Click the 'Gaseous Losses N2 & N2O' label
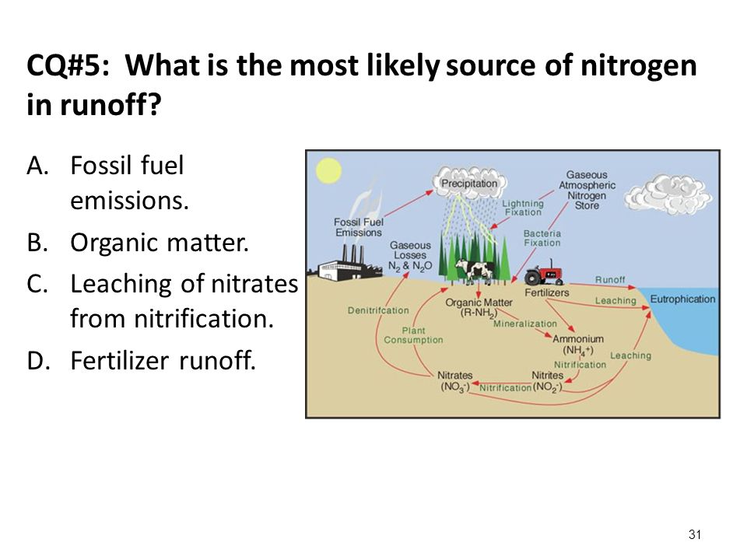The width and height of the screenshot is (747, 560). coord(410,256)
